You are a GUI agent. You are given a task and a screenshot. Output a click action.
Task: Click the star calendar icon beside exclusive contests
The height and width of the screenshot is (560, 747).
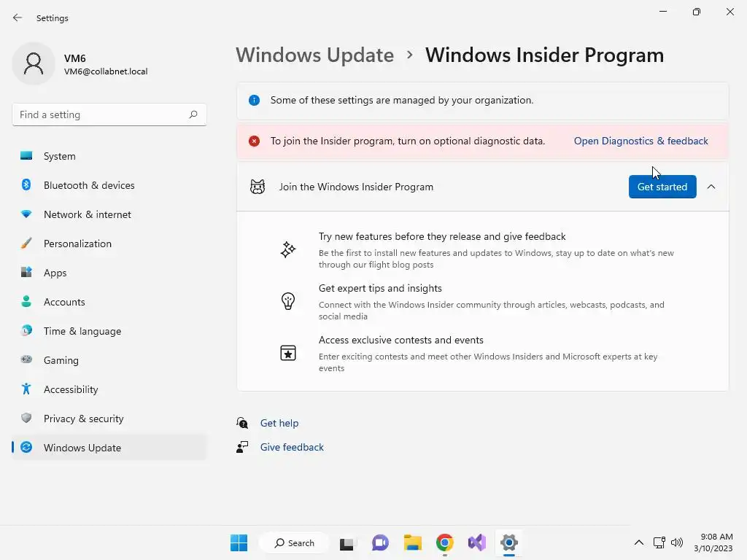287,353
